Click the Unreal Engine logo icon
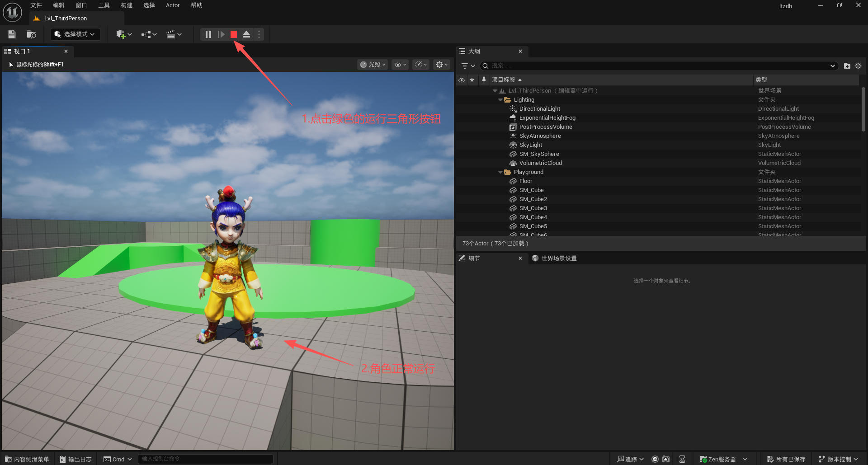Image resolution: width=868 pixels, height=465 pixels. (x=12, y=12)
